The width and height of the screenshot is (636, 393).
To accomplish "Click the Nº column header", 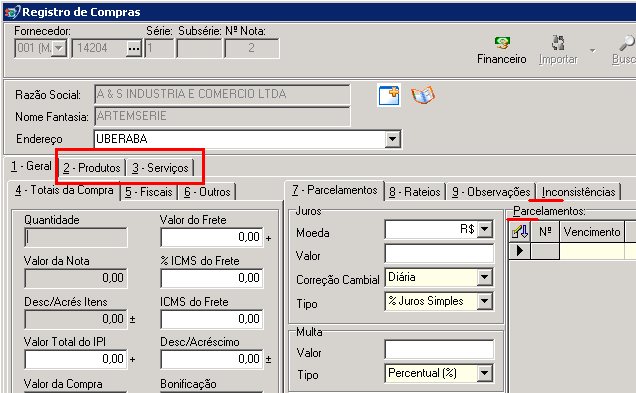I will coord(545,232).
